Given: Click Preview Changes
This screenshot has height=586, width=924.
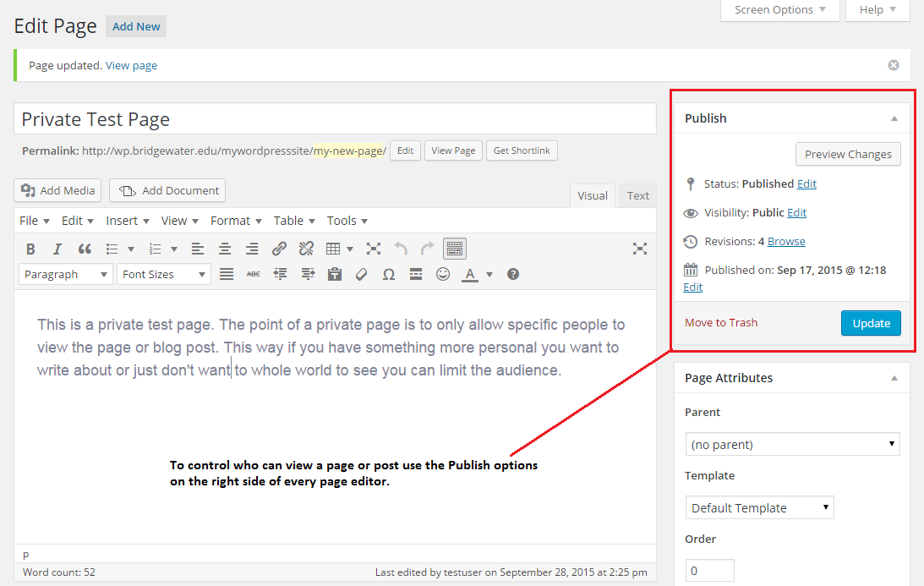Looking at the screenshot, I should (x=848, y=154).
